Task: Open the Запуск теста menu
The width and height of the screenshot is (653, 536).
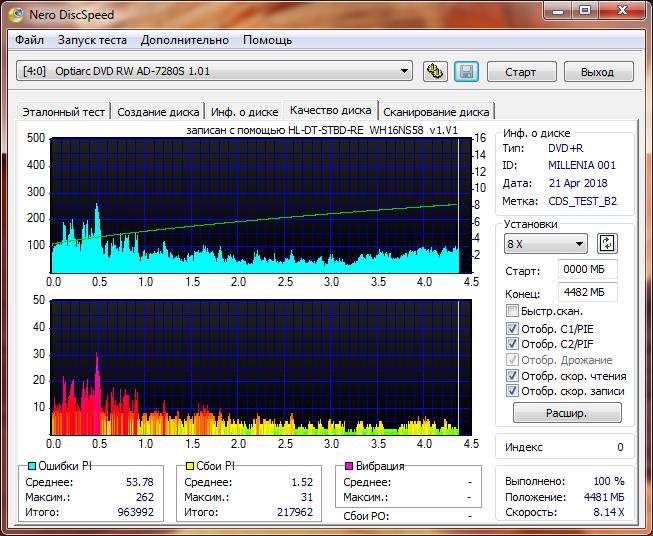Action: point(92,40)
